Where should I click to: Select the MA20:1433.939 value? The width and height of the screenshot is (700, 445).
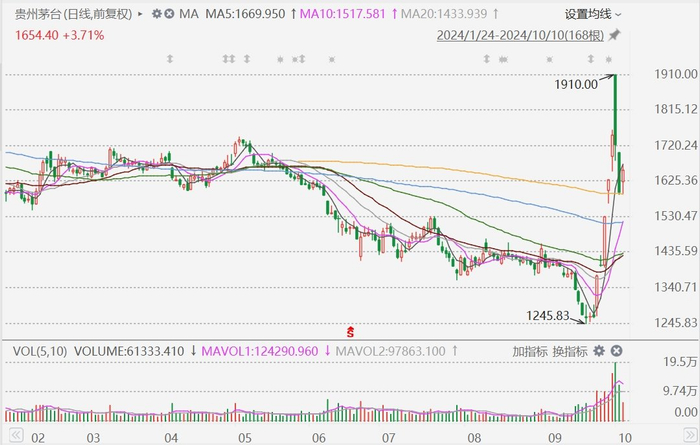[x=444, y=14]
